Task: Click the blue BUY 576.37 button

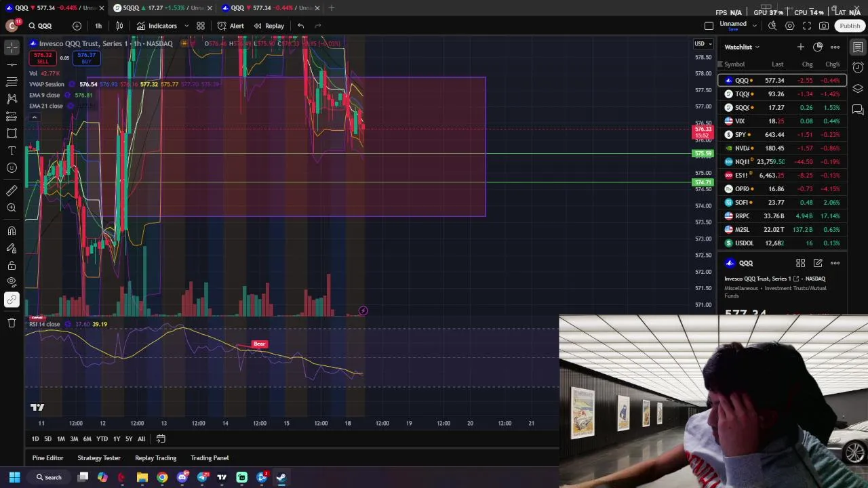Action: [x=86, y=58]
